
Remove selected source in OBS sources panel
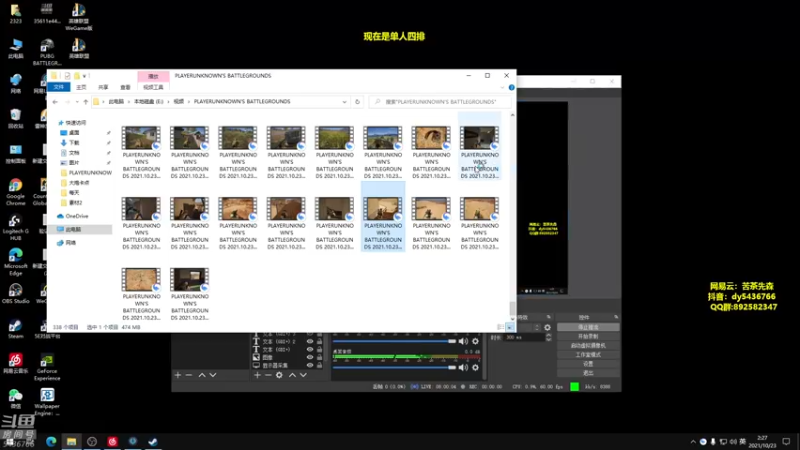(x=268, y=375)
